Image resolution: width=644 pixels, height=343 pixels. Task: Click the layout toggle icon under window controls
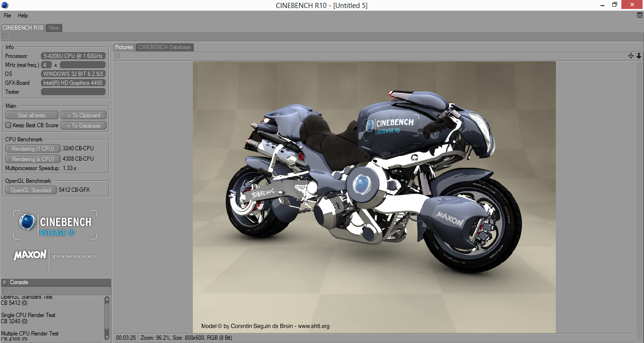coord(640,16)
